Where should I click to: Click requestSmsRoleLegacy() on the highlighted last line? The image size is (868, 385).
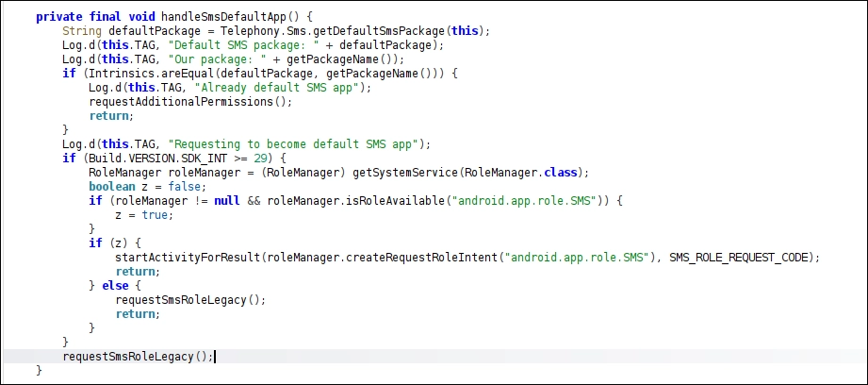(135, 357)
